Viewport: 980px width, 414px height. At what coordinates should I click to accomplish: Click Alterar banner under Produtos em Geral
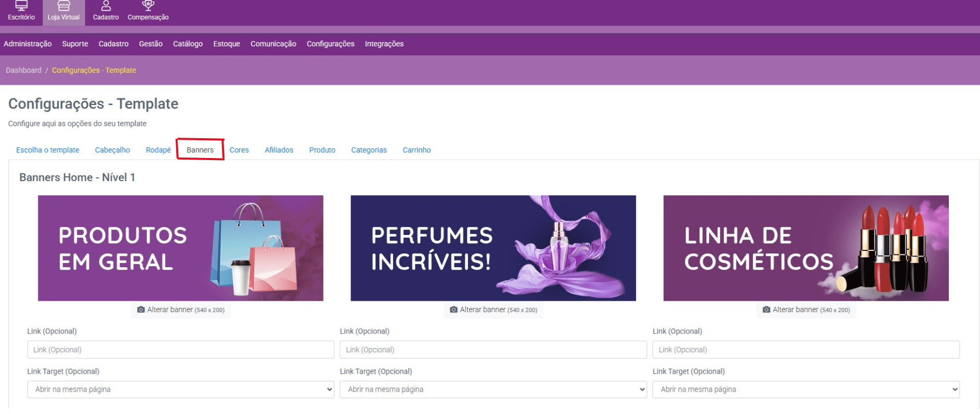pos(181,310)
